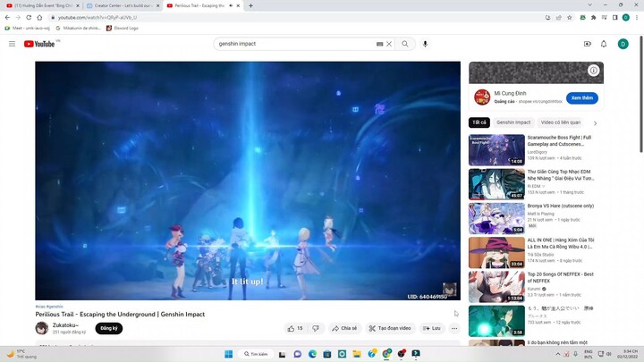Like the video with thumbs up
The image size is (644, 362).
point(296,328)
